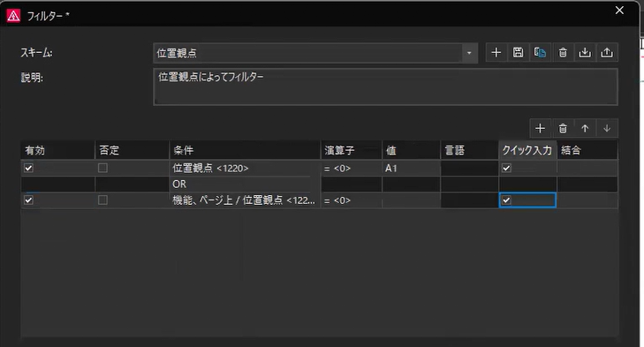Click the 値 column header
644x347 pixels.
411,150
